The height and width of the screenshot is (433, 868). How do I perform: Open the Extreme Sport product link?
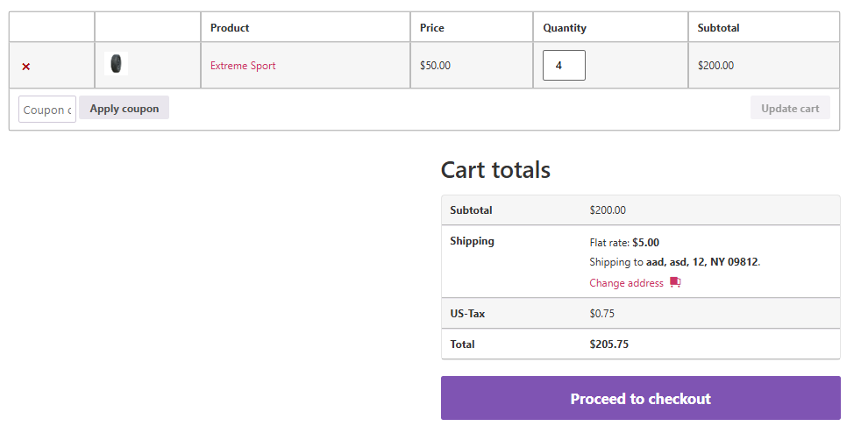tap(243, 66)
